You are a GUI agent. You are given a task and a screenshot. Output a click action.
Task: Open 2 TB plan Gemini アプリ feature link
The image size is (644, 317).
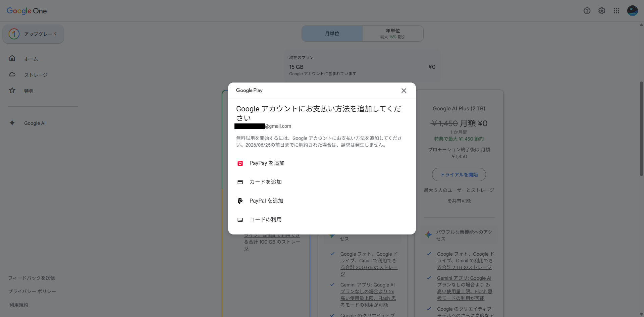pyautogui.click(x=465, y=288)
